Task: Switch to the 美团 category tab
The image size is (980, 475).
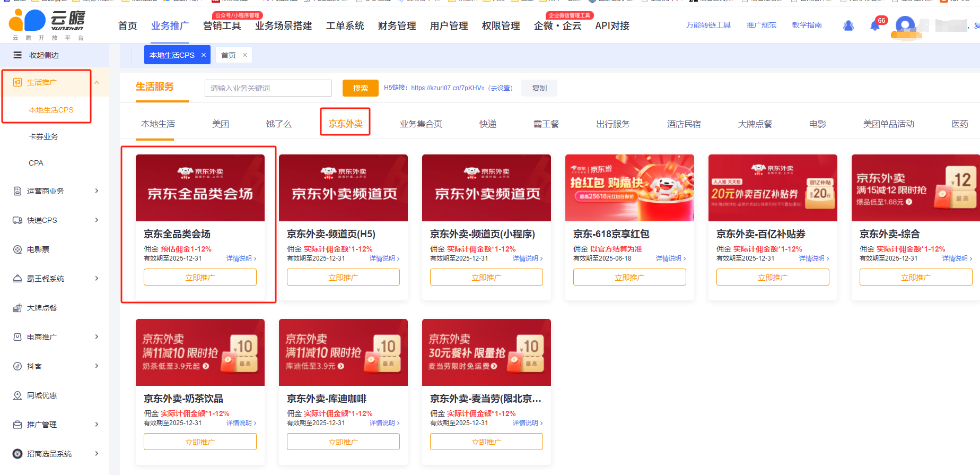Action: tap(221, 124)
